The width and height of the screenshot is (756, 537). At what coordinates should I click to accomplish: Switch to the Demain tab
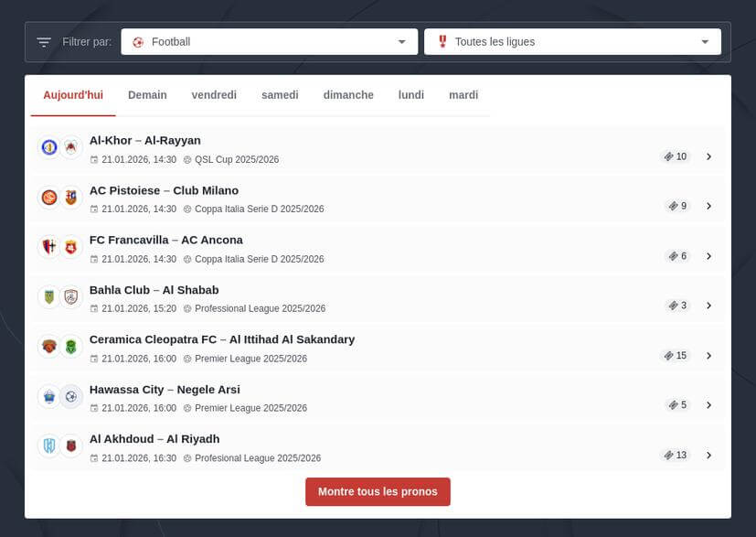(147, 95)
